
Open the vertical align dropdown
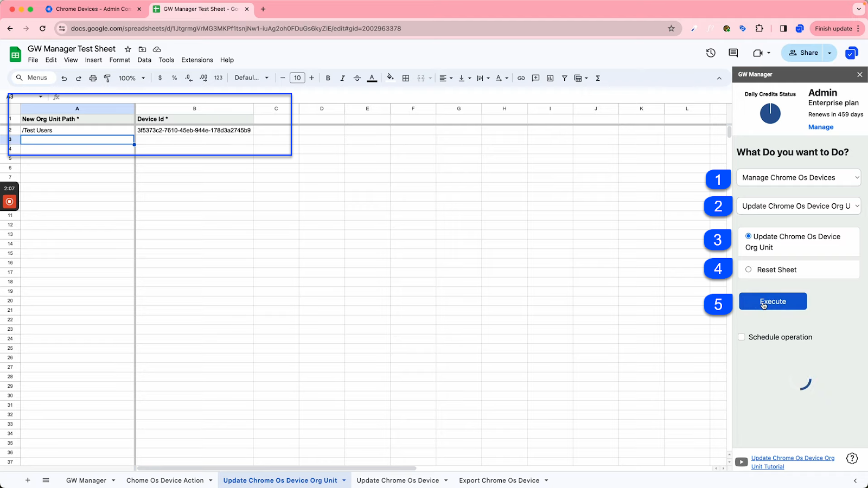[464, 78]
